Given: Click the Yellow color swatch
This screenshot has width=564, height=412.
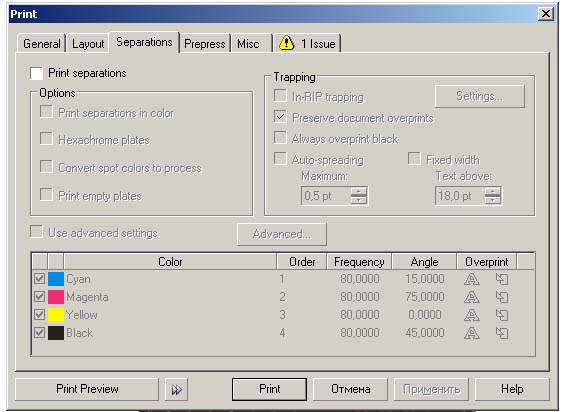Looking at the screenshot, I should point(56,315).
